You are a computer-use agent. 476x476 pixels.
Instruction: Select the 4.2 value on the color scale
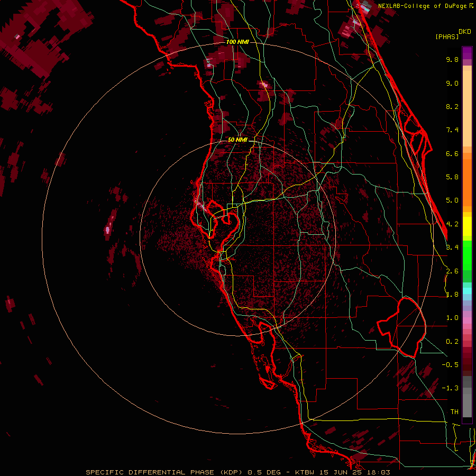[452, 224]
